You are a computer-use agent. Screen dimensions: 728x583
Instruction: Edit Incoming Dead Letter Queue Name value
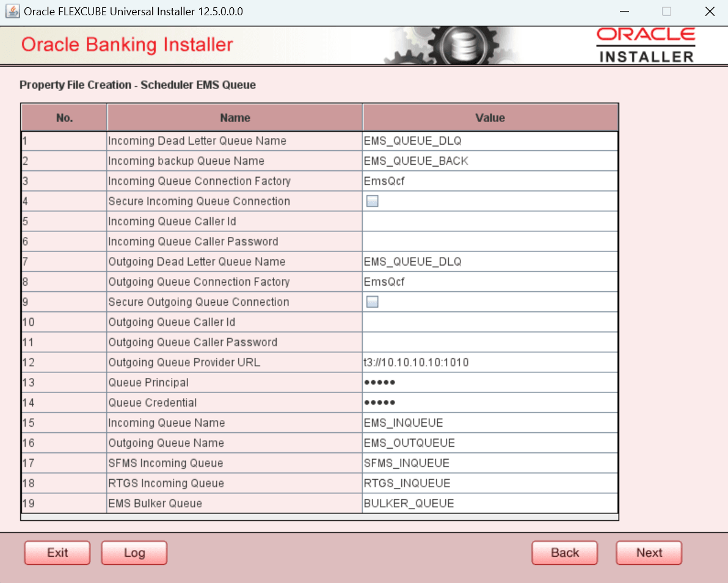tap(490, 140)
